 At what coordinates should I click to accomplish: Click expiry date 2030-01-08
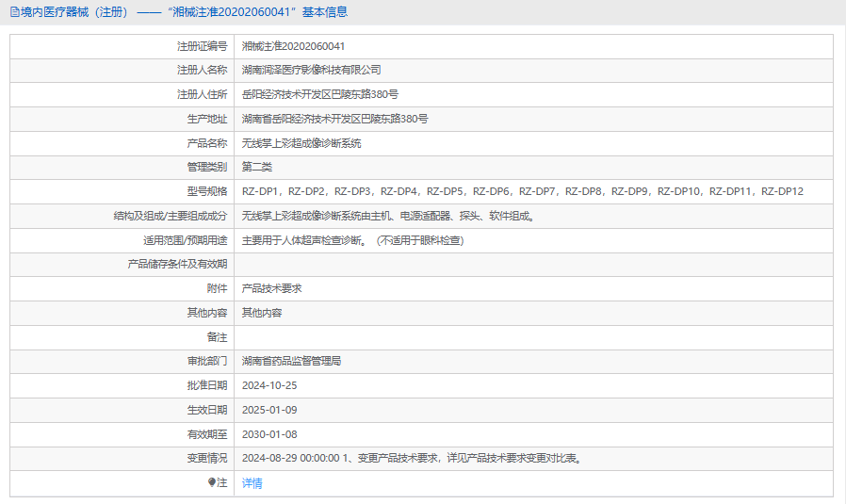pos(269,434)
